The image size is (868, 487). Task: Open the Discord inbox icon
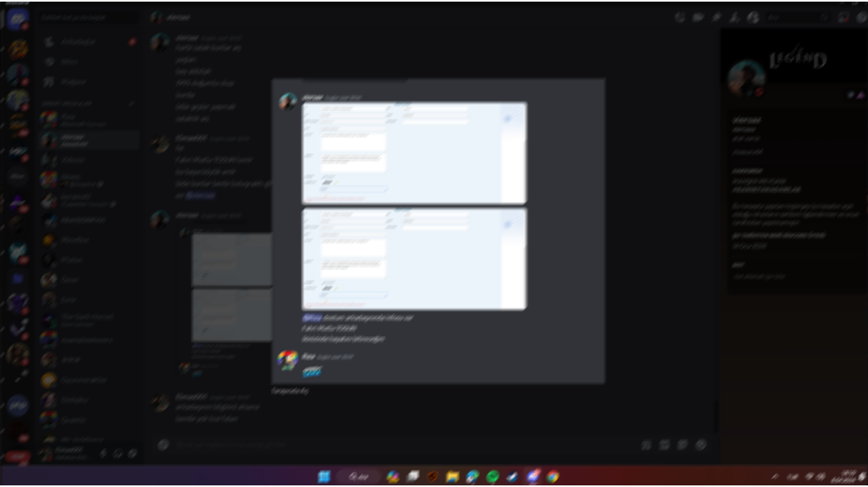tap(843, 17)
